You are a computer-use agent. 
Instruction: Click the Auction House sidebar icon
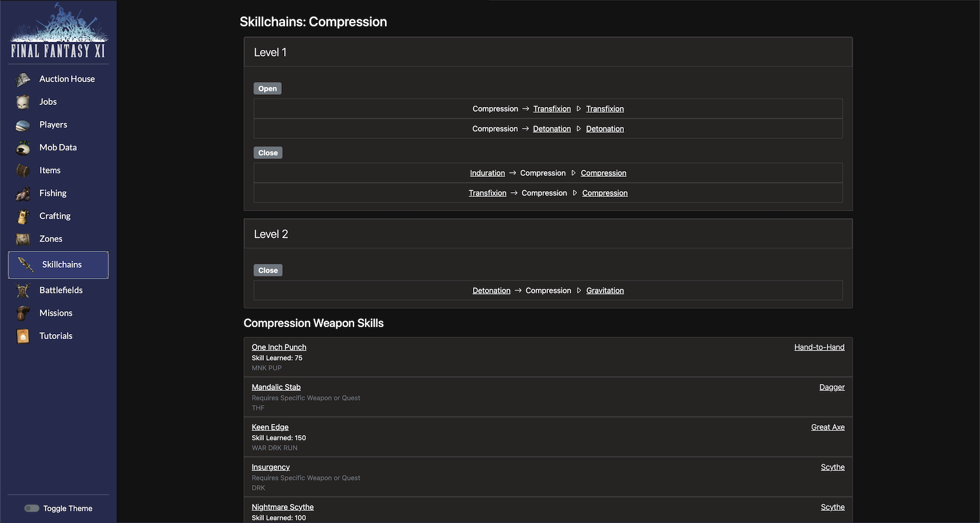23,79
